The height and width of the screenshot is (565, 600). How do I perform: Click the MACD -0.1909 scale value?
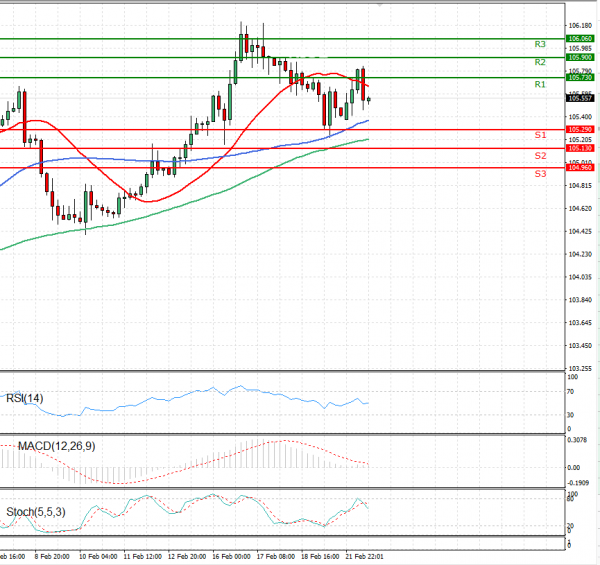point(578,483)
